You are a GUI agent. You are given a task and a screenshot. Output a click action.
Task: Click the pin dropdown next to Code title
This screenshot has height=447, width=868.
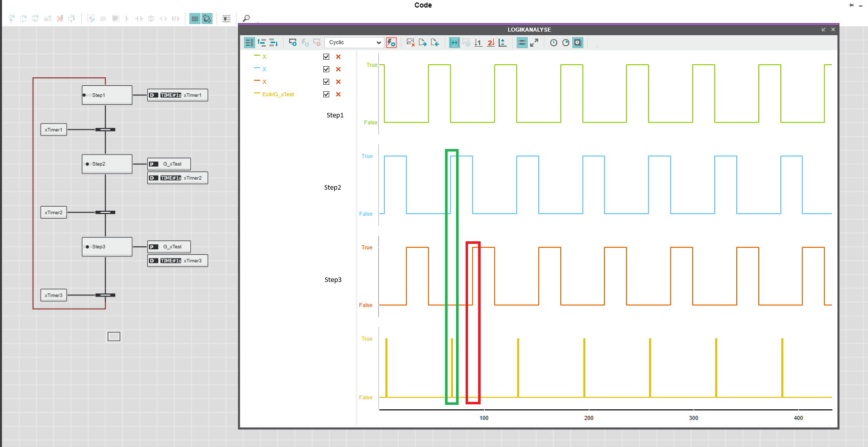(851, 5)
